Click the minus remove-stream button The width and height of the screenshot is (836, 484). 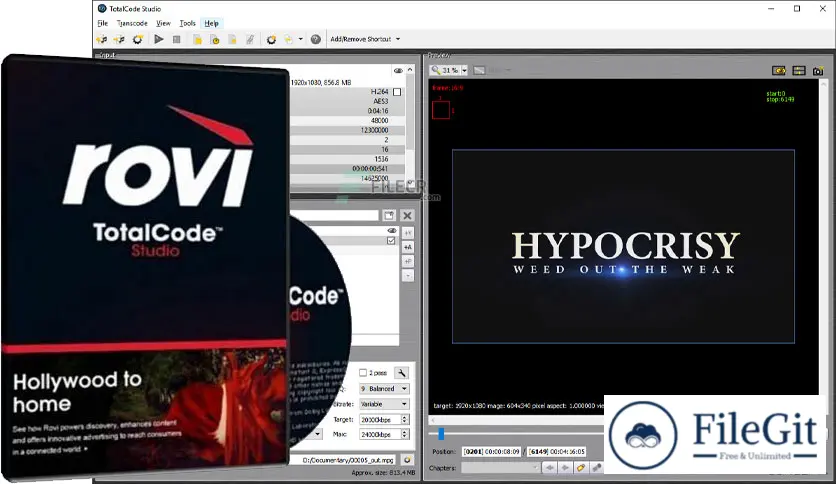tap(407, 276)
